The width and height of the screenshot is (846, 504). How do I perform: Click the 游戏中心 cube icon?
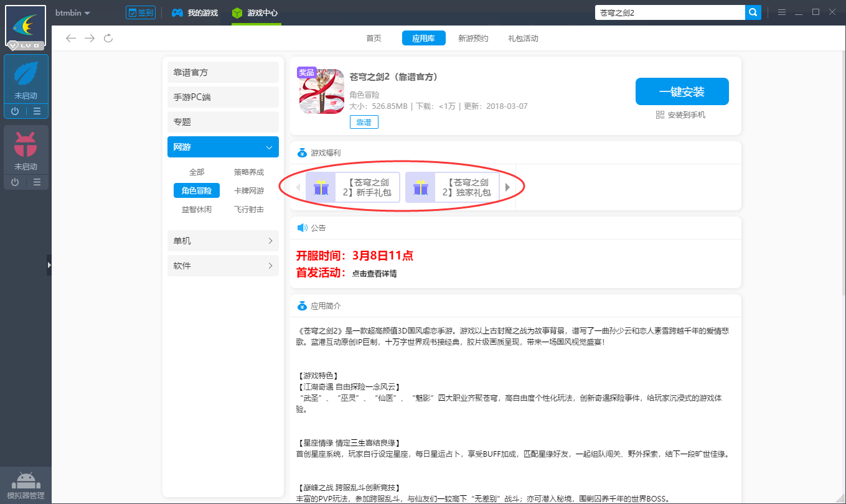pos(237,12)
